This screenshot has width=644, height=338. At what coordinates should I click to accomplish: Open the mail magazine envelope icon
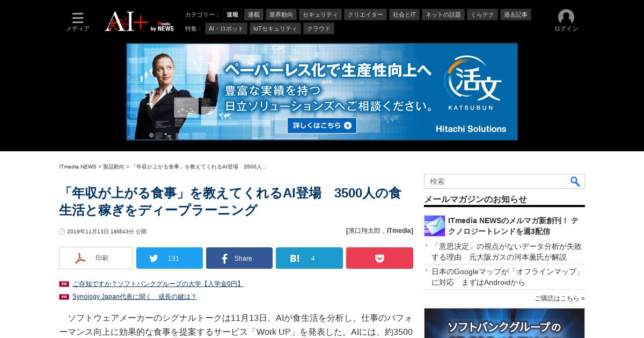(x=435, y=226)
